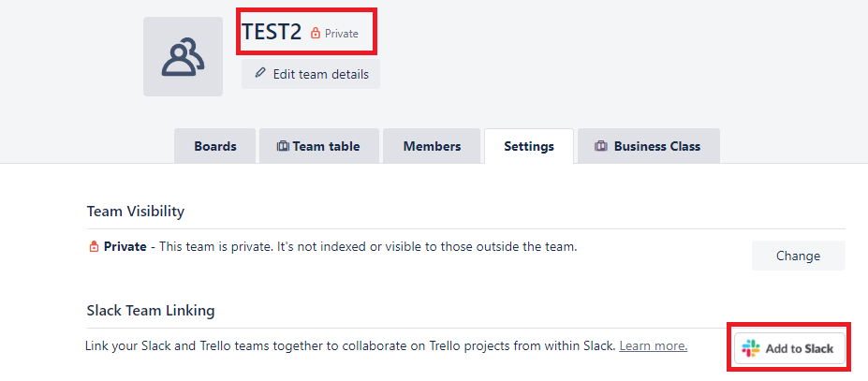The height and width of the screenshot is (381, 868).
Task: Click the Slack Team Linking heading
Action: pos(151,311)
